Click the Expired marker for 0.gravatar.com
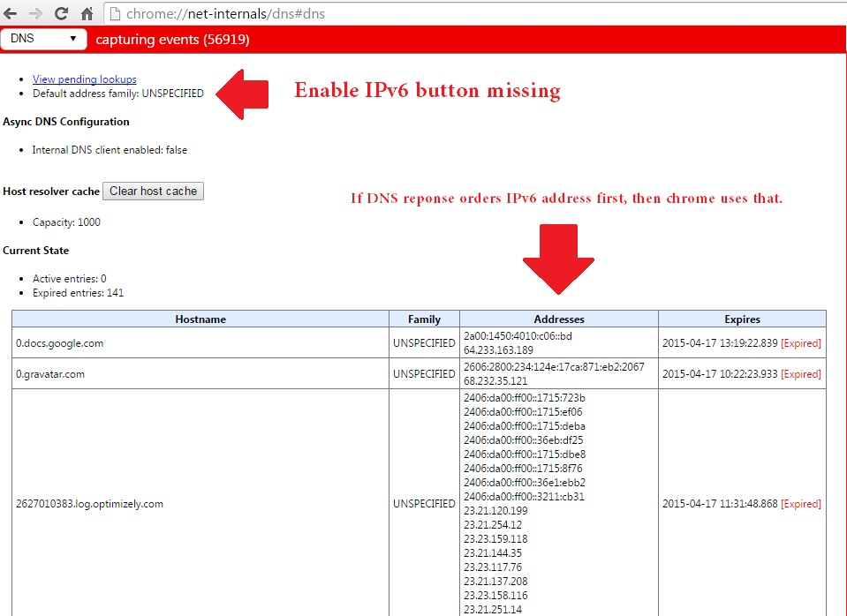The image size is (847, 616). pyautogui.click(x=800, y=373)
